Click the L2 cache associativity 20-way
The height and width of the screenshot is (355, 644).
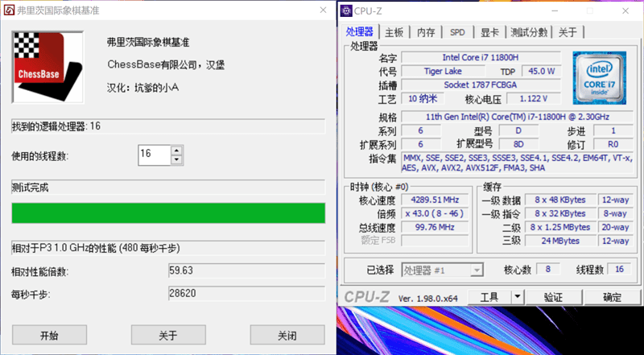pos(615,227)
